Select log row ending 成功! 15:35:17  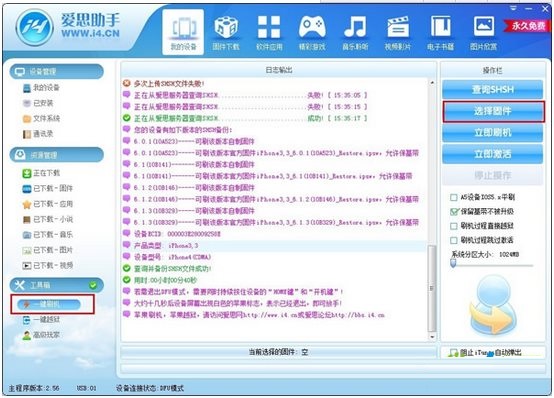tap(275, 118)
